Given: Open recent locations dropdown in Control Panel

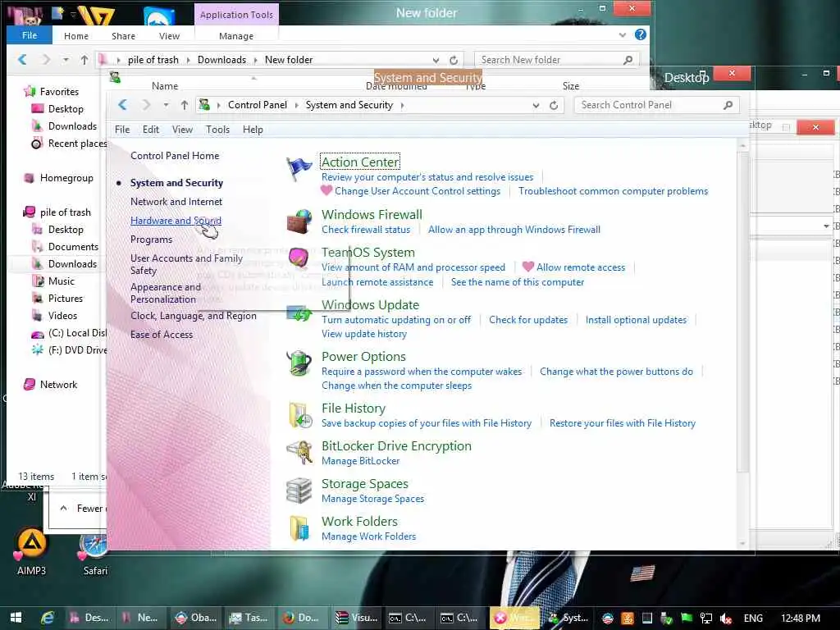Looking at the screenshot, I should coord(166,105).
